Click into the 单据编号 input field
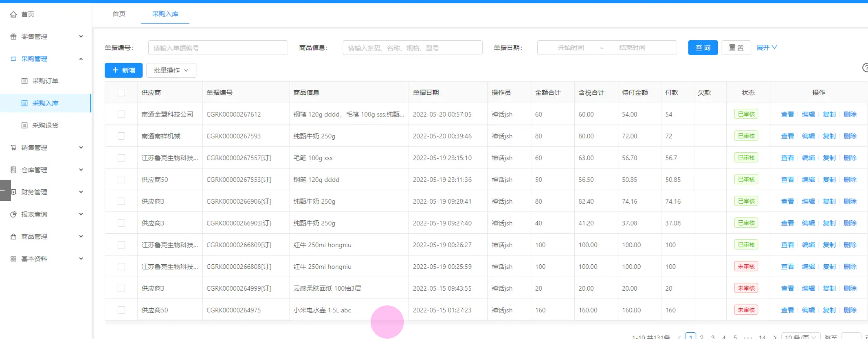Image resolution: width=868 pixels, height=339 pixels. [218, 48]
